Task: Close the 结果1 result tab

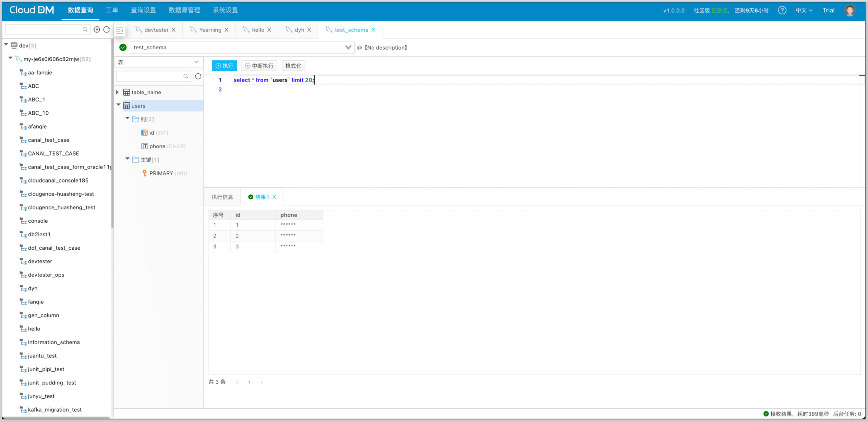Action: tap(275, 197)
